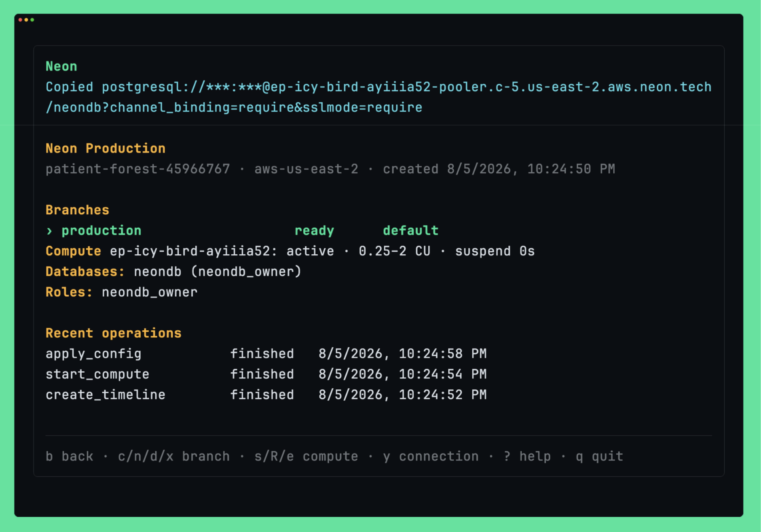
Task: Click the s/R/e compute shortcut hint
Action: click(306, 456)
